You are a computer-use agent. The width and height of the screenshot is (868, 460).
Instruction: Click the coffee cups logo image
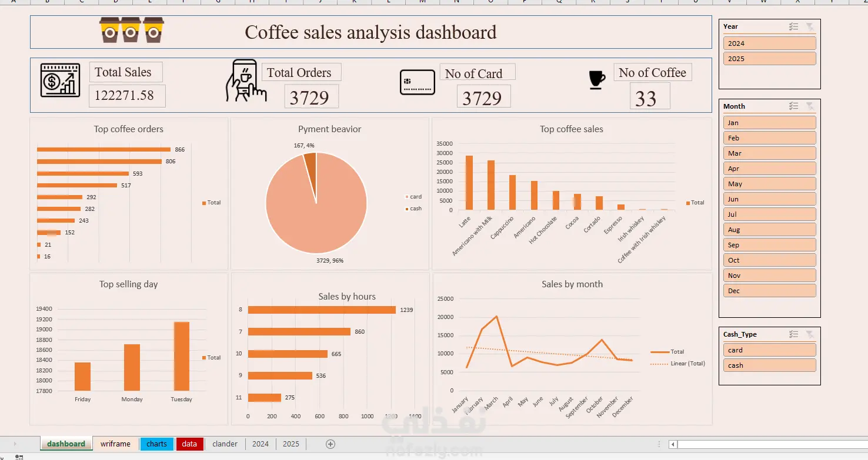(x=132, y=30)
